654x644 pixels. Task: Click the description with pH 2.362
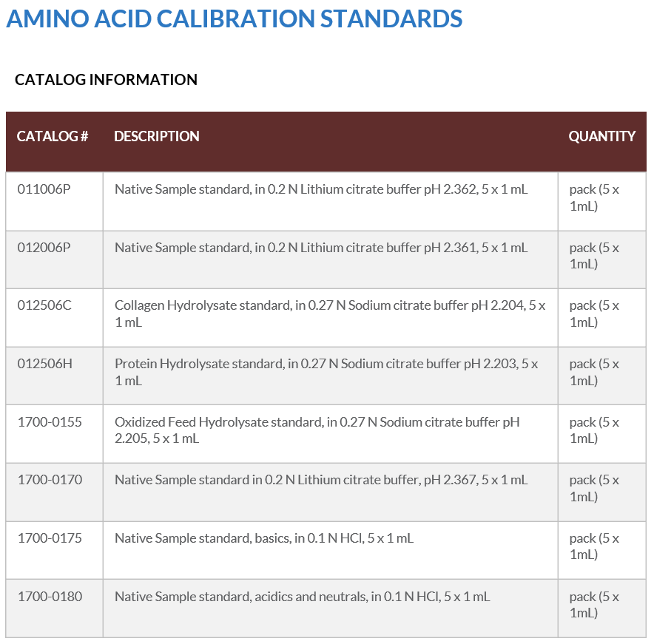pos(321,189)
